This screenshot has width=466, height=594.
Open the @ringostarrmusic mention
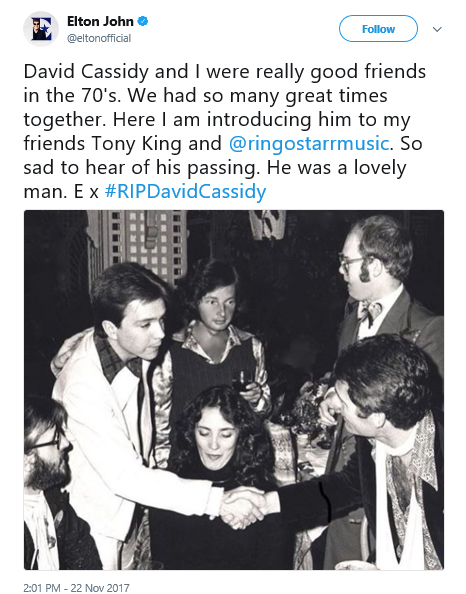pos(309,144)
